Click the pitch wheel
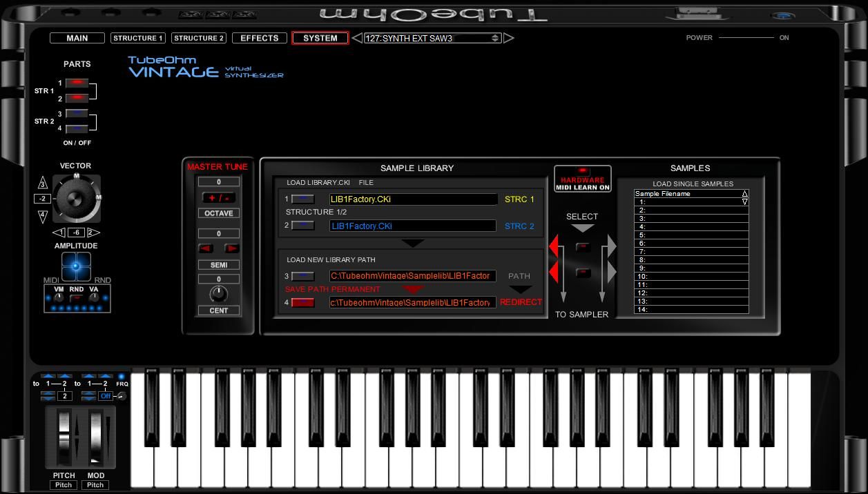 pos(64,437)
